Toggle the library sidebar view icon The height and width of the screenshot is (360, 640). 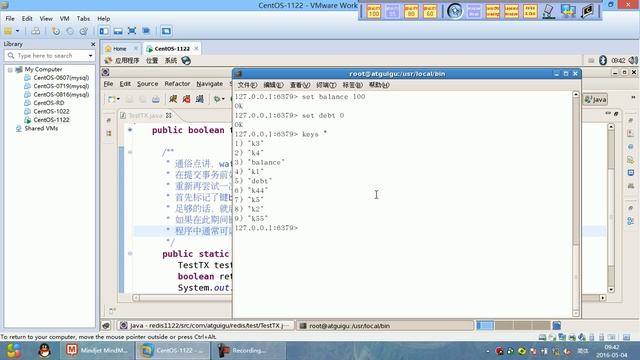[104, 31]
